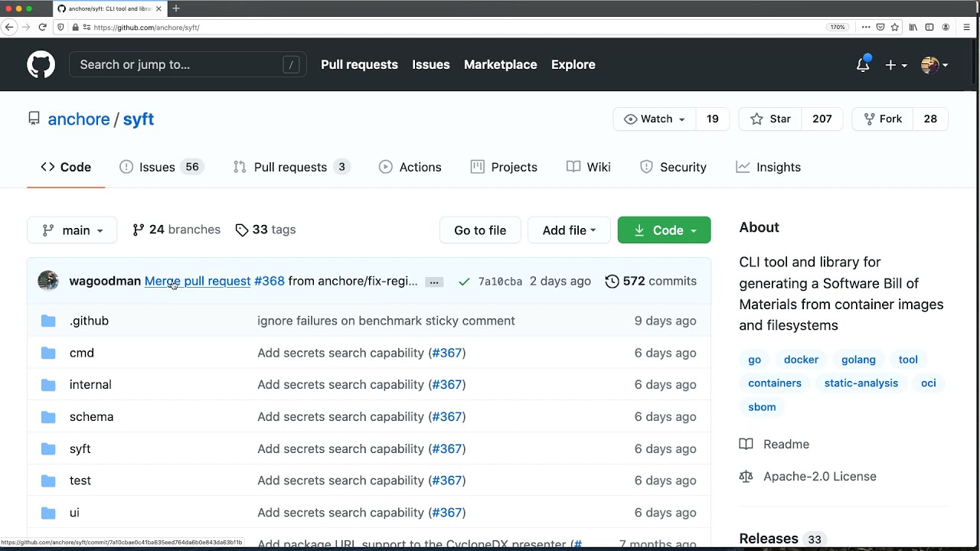This screenshot has height=551, width=980.
Task: Expand commit message ellipsis button
Action: click(x=434, y=282)
